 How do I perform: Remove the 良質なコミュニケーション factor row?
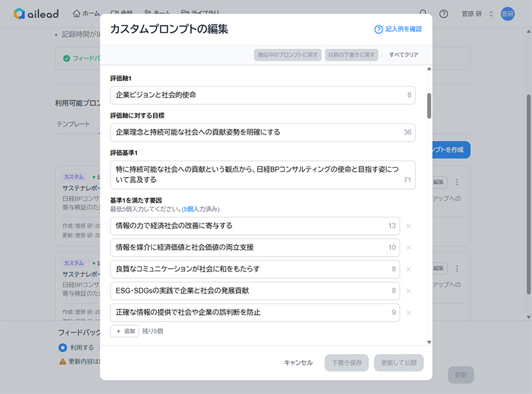pyautogui.click(x=408, y=270)
